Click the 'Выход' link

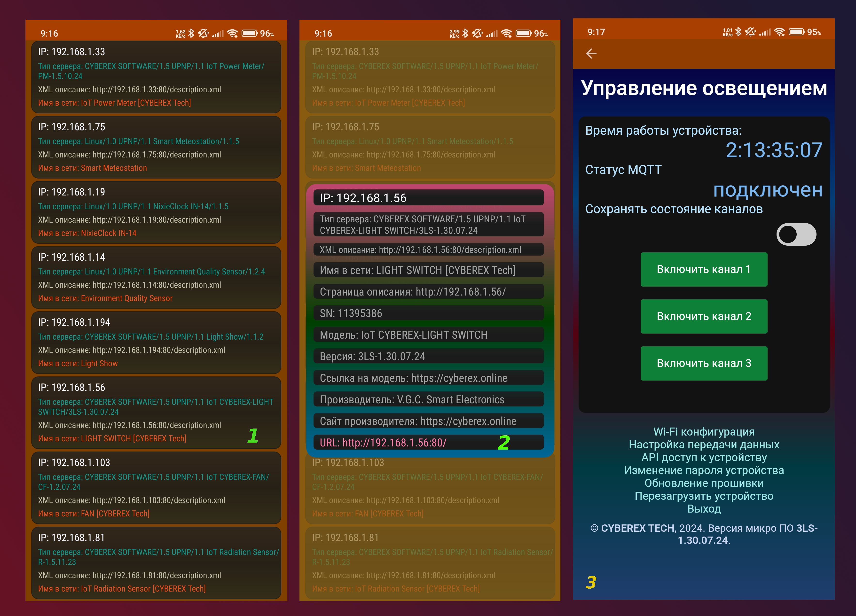[x=704, y=509]
